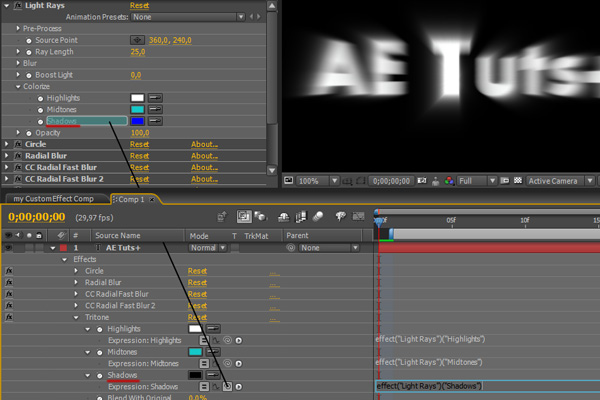This screenshot has width=600, height=400.
Task: Click the Source Name column header
Action: (118, 235)
